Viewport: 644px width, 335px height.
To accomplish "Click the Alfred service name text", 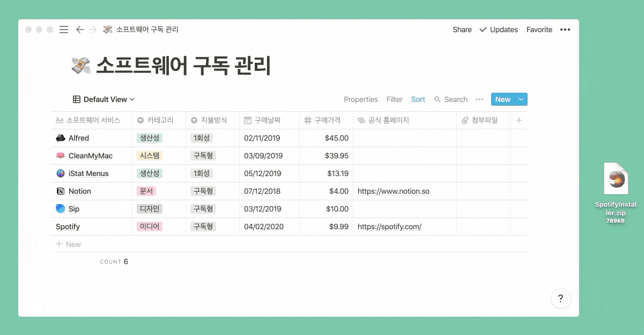I will [x=79, y=138].
